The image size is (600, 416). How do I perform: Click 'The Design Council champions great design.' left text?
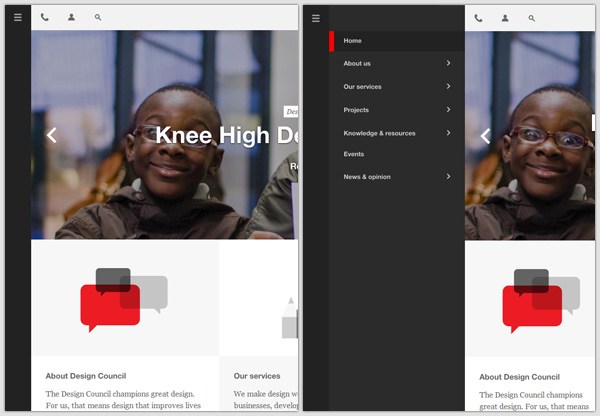click(120, 394)
